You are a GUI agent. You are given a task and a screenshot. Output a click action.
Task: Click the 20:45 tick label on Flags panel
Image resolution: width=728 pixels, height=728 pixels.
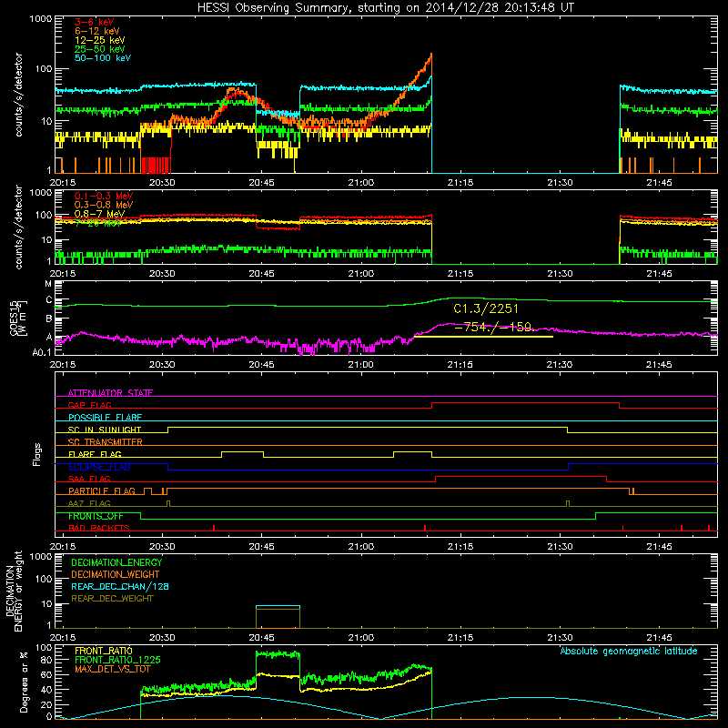pyautogui.click(x=261, y=547)
